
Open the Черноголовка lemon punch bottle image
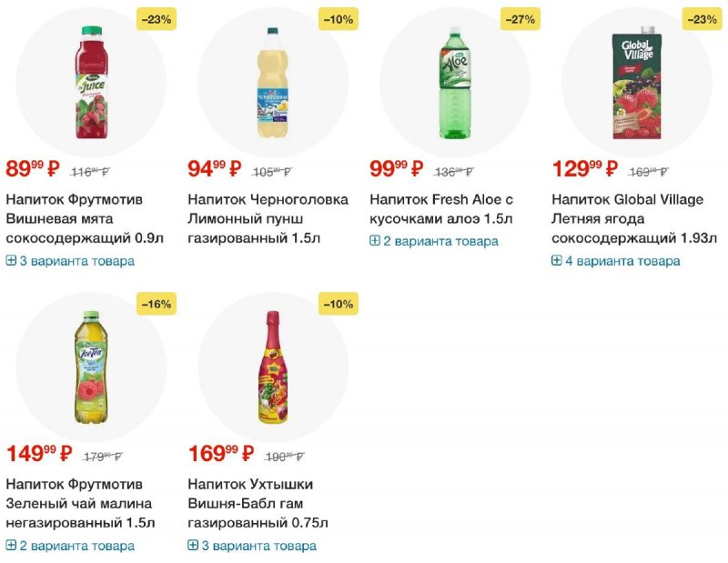click(x=273, y=83)
